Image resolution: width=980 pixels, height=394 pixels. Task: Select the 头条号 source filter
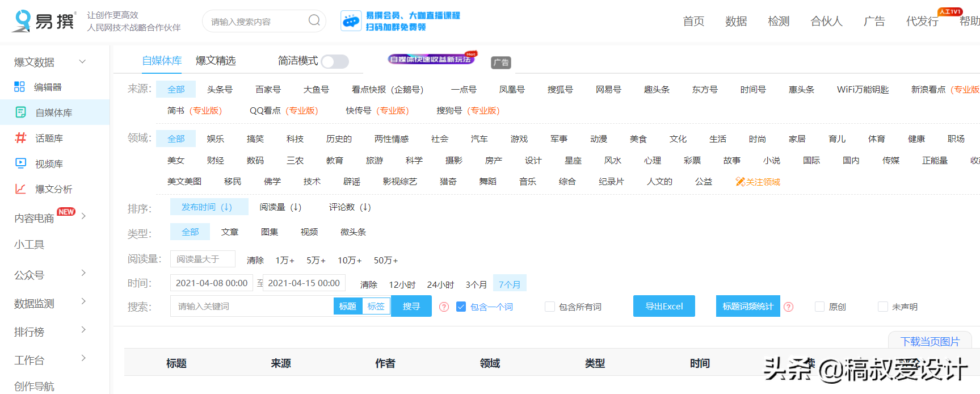pos(220,89)
